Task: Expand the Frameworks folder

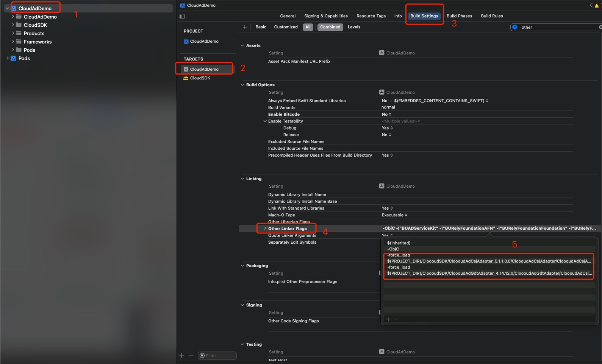Action: 13,42
